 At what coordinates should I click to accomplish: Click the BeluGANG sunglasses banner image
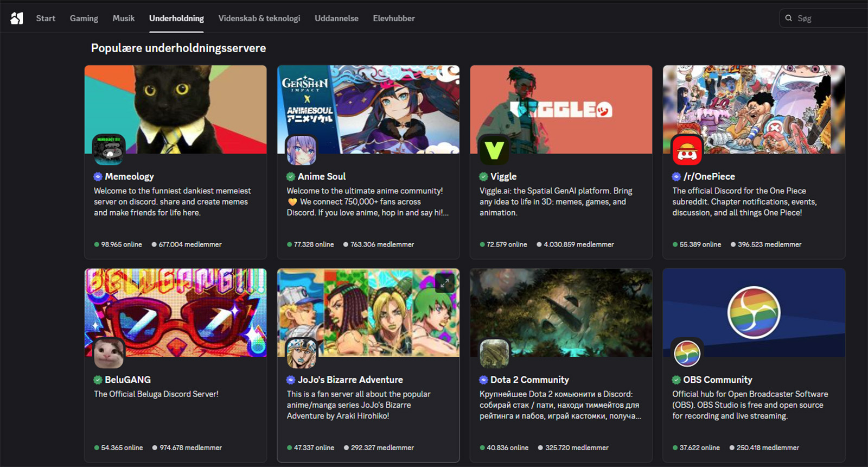[176, 312]
